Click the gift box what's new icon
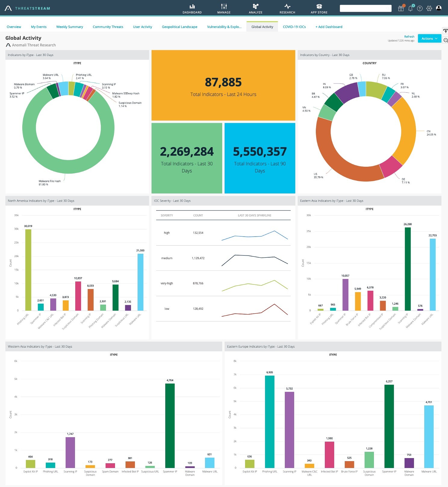This screenshot has width=448, height=487. pos(401,8)
